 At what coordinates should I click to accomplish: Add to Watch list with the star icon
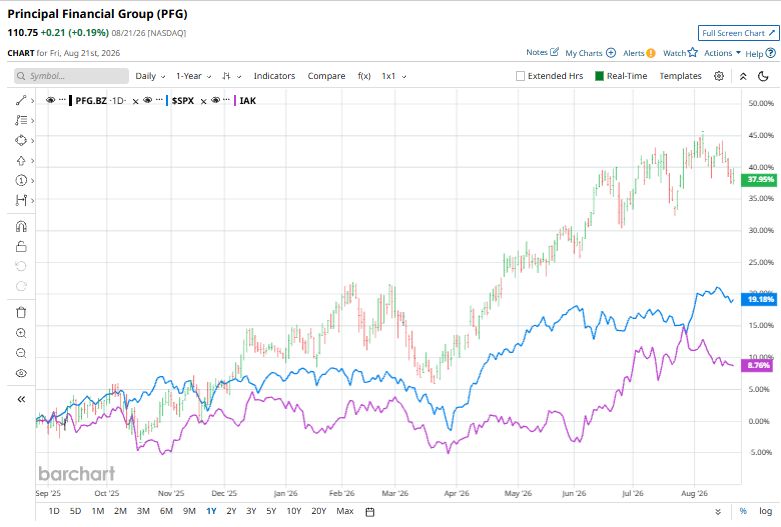(693, 52)
